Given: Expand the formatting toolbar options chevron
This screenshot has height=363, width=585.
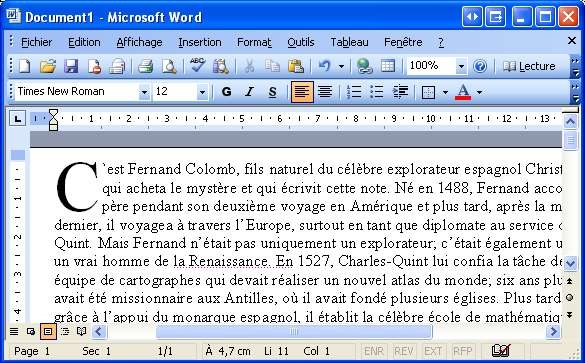Looking at the screenshot, I should click(x=575, y=92).
